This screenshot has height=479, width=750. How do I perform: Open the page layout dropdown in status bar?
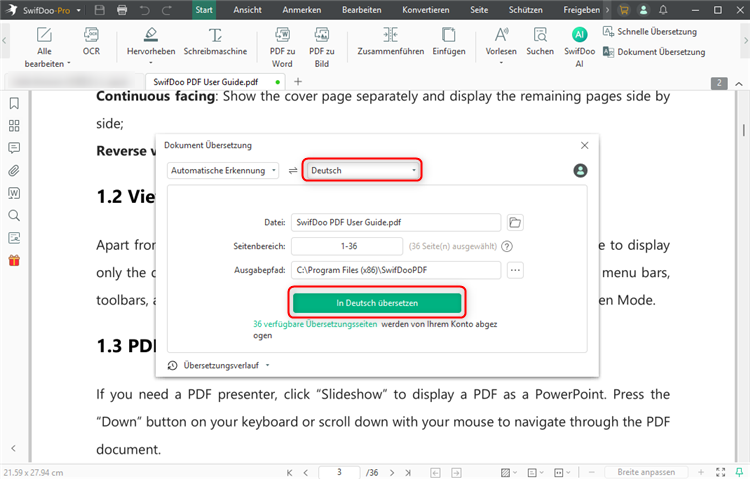click(x=535, y=473)
